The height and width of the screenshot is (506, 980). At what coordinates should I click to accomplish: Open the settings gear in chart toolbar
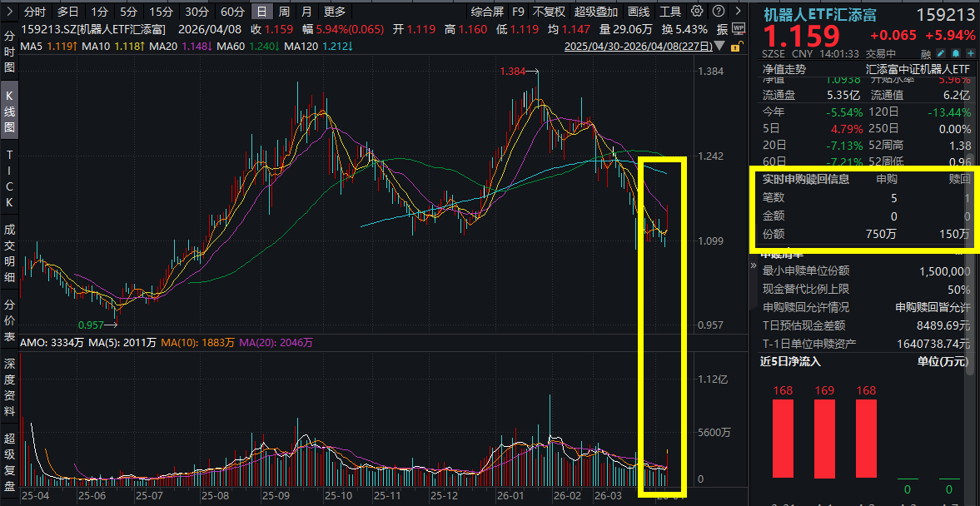697,12
